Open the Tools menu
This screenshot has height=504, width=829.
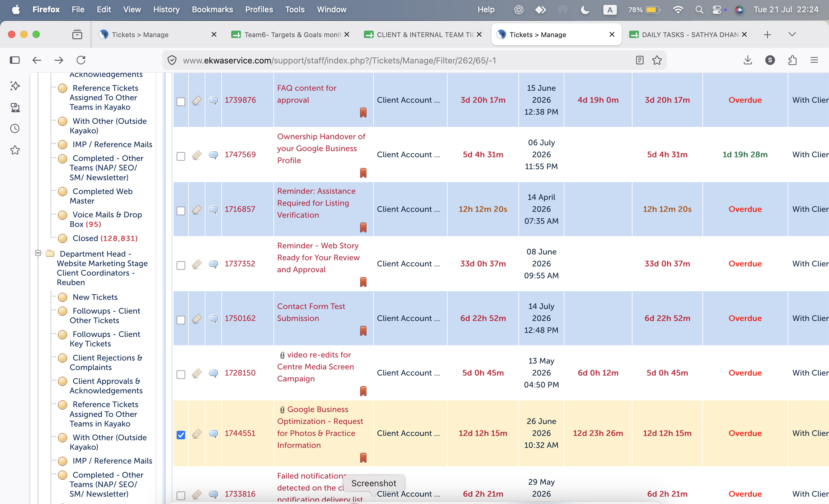295,10
